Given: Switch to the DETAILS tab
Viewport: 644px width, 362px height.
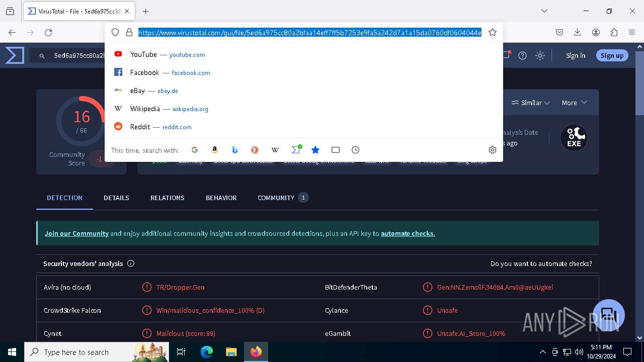Looking at the screenshot, I should coord(116,198).
